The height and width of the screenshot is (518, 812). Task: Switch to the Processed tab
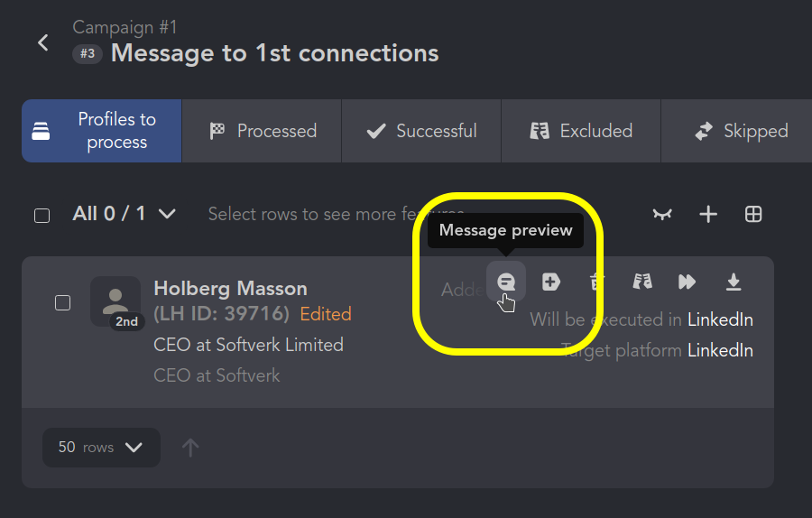[262, 131]
